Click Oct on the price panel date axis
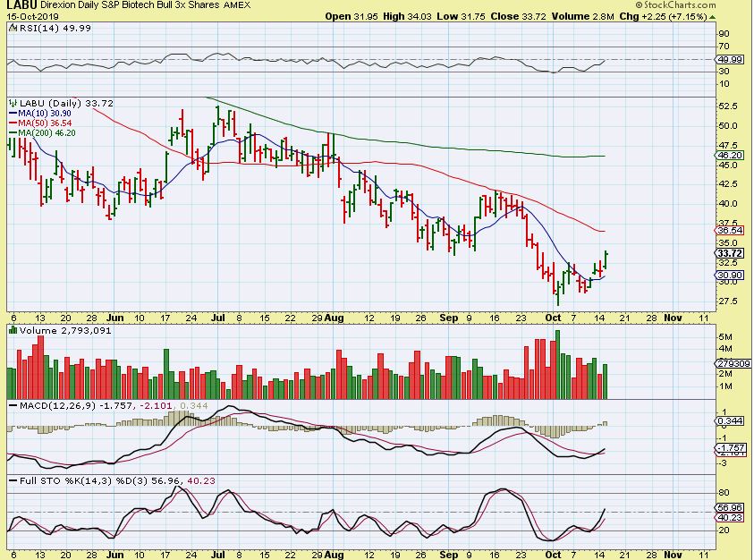Screen dimensions: 754x560 [x=553, y=318]
